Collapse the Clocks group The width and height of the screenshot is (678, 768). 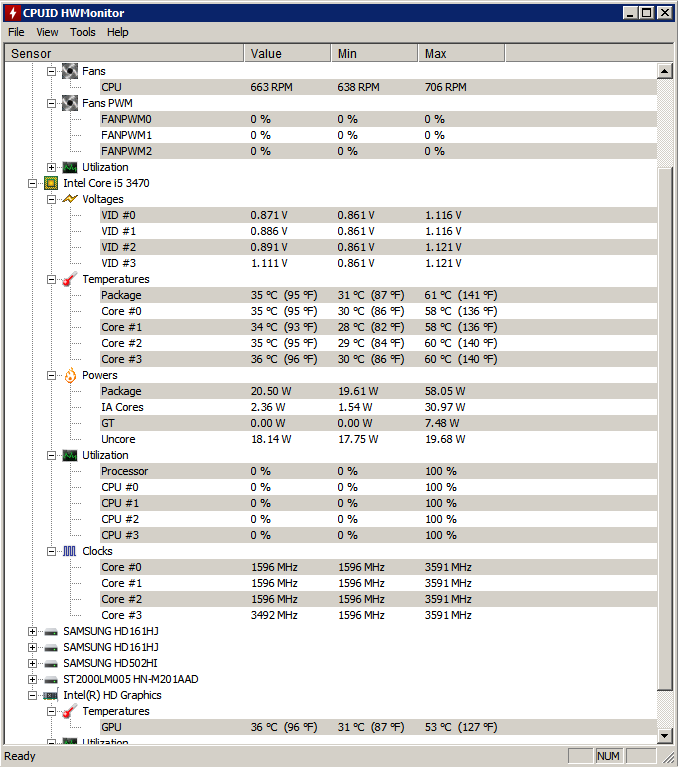click(x=51, y=552)
